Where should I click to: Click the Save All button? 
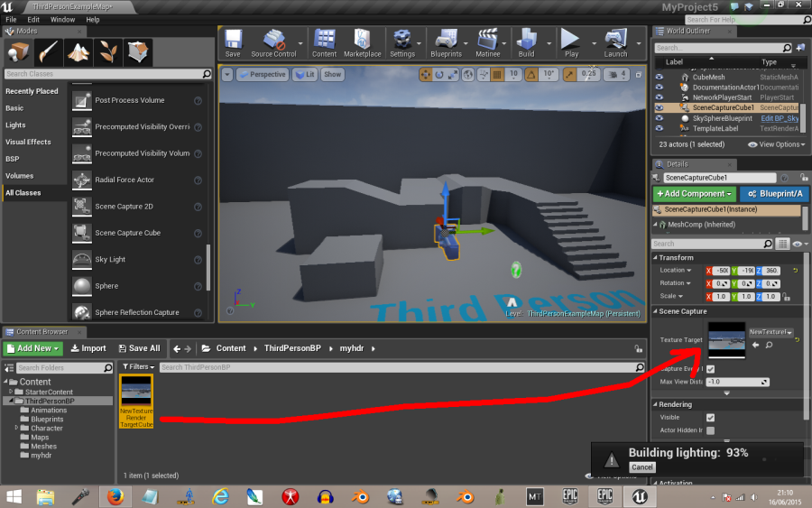139,348
